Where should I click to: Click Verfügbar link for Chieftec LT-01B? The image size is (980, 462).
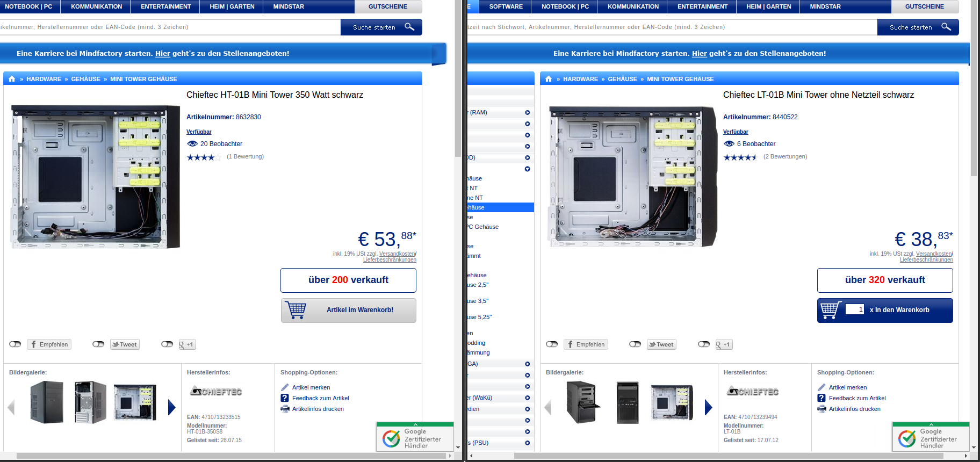click(x=736, y=132)
